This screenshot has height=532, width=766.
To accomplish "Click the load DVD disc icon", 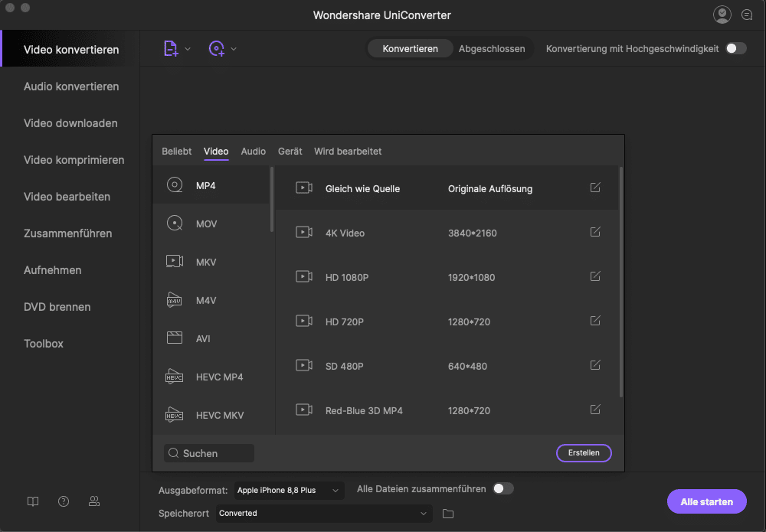I will (217, 48).
